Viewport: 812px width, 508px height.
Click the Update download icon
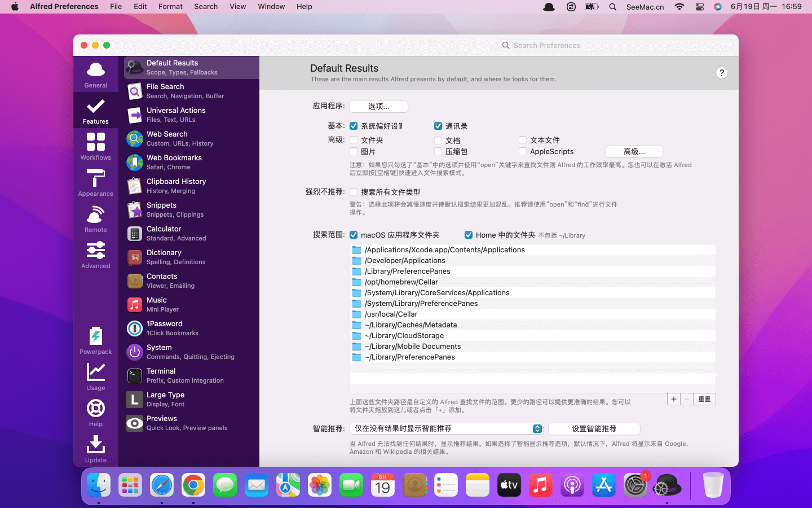pos(96,448)
